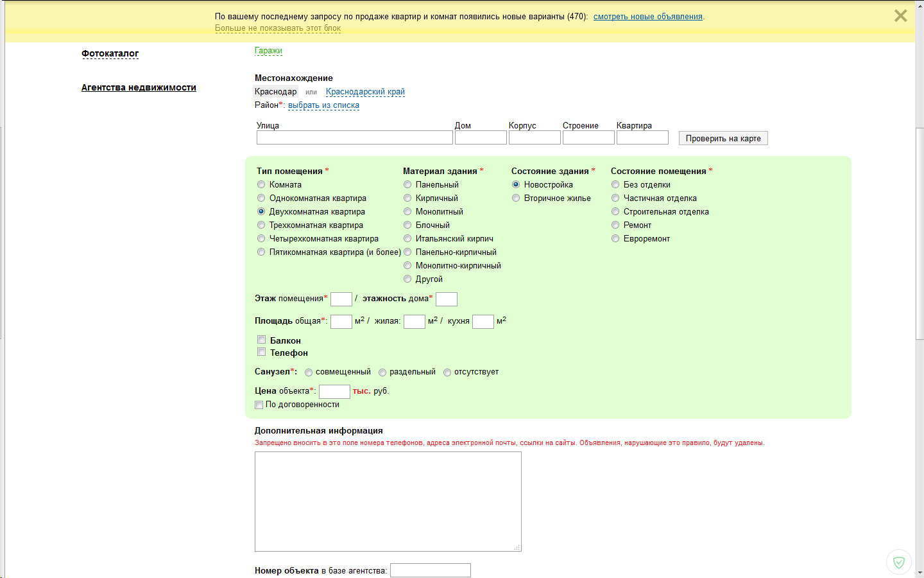Choose Панельный building material
924x578 pixels.
(407, 184)
